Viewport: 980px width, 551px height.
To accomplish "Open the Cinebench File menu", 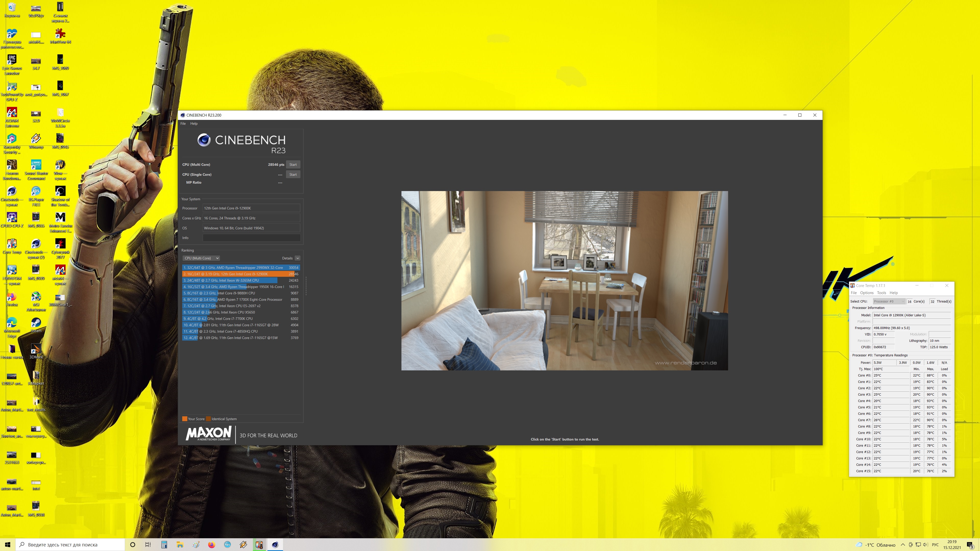I will (183, 123).
